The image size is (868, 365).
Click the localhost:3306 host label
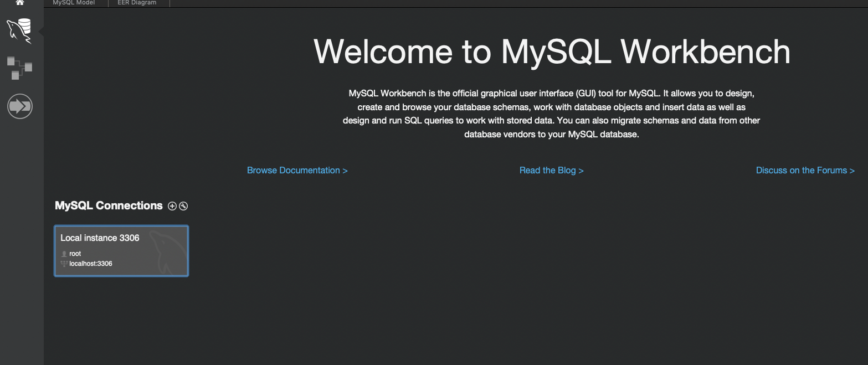(x=91, y=264)
